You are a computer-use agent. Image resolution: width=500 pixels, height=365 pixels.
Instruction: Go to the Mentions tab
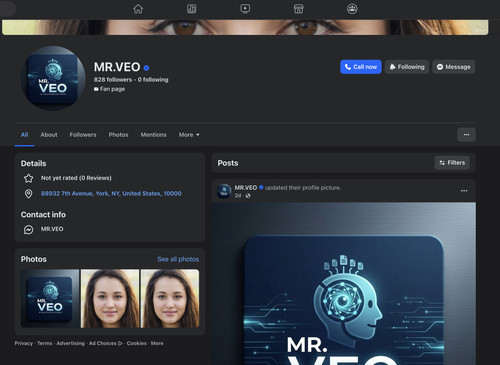[153, 135]
